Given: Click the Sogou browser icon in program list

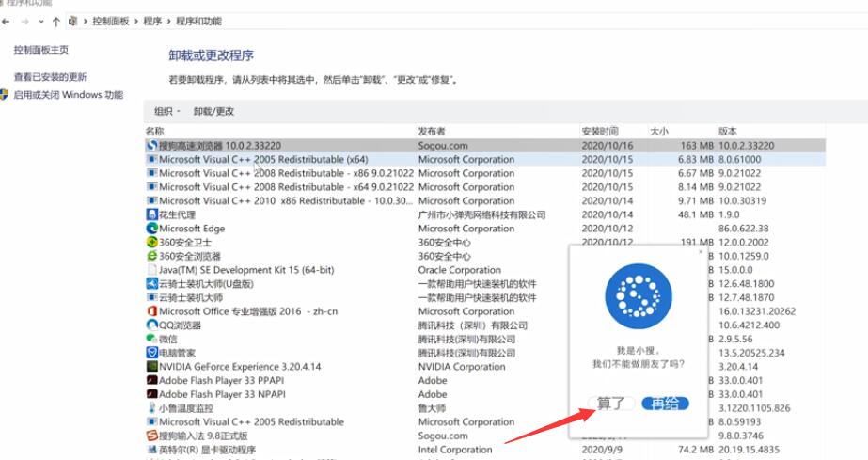Looking at the screenshot, I should [x=151, y=146].
